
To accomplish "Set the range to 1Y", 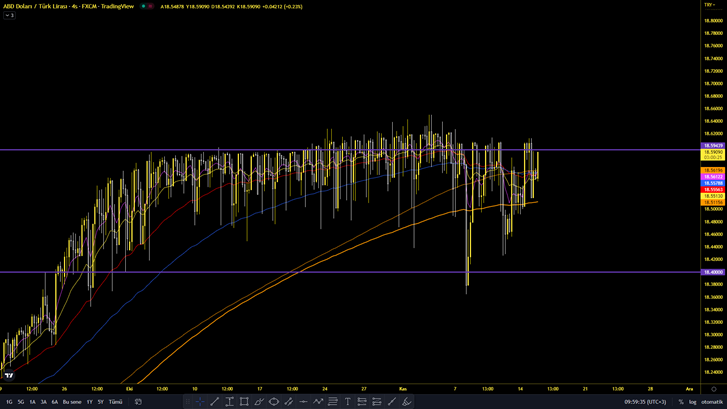I will coord(89,402).
